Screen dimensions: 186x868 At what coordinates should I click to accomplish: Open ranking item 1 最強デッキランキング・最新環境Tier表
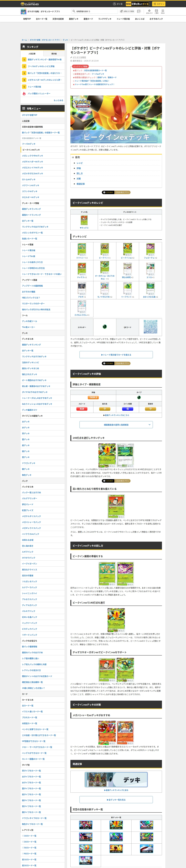(43, 60)
